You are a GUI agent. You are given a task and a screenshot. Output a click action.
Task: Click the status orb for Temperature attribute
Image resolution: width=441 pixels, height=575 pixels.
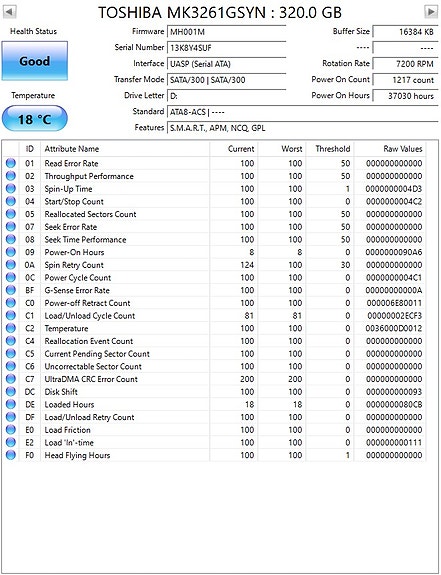click(11, 328)
